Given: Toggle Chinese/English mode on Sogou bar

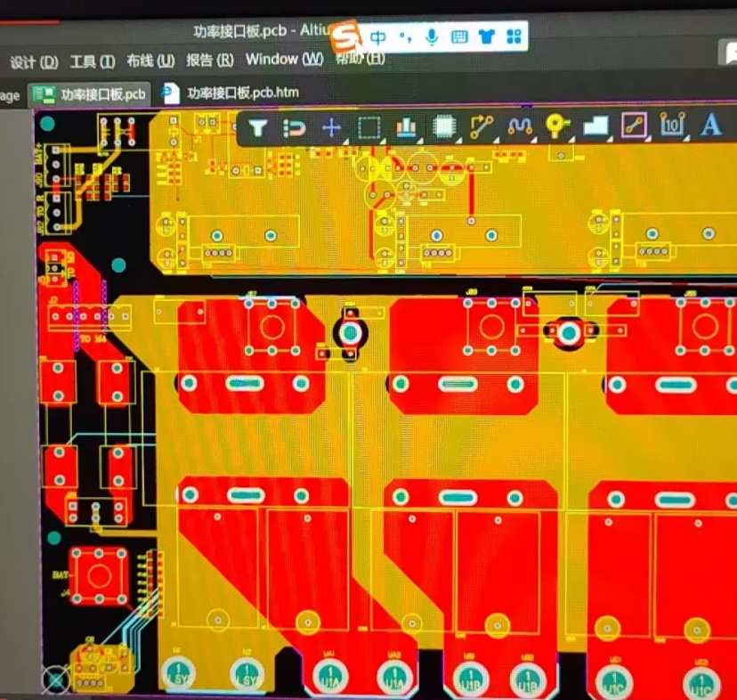Looking at the screenshot, I should 378,37.
